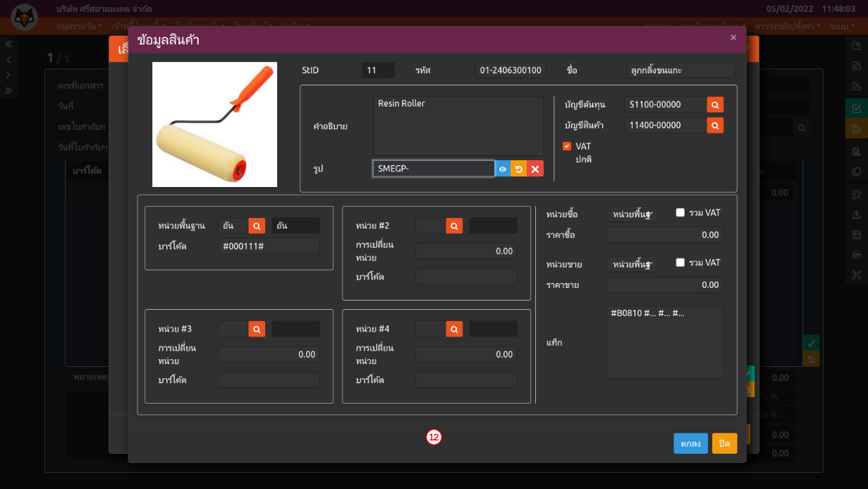Screen dimensions: 868x489
Task: Click the บัญชีสินค้า field 11400-00000
Action: 666,125
